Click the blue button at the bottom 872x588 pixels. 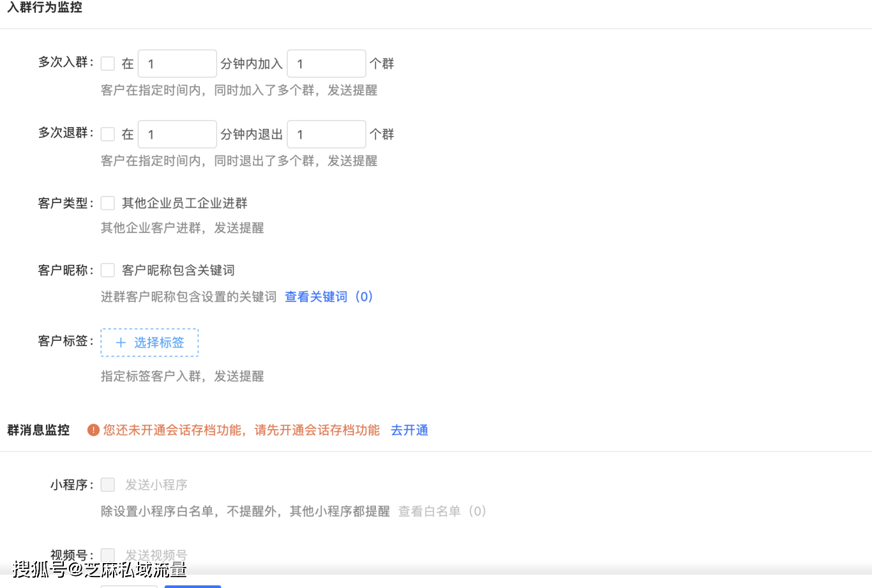192,585
